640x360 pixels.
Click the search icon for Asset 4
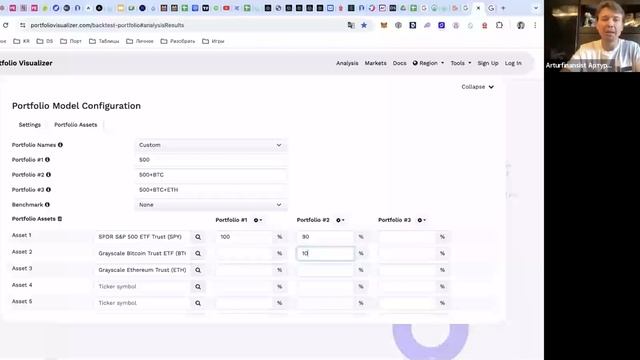click(198, 287)
